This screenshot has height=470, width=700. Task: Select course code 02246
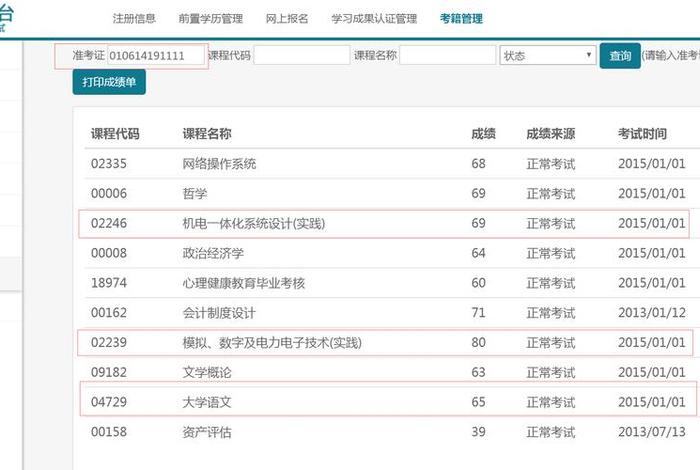pyautogui.click(x=108, y=223)
